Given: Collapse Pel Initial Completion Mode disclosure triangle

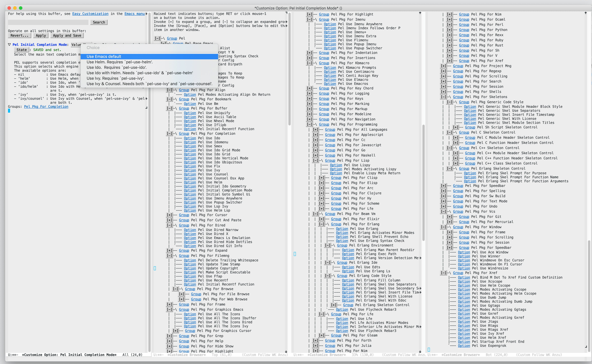Looking at the screenshot, I should pyautogui.click(x=9, y=45).
